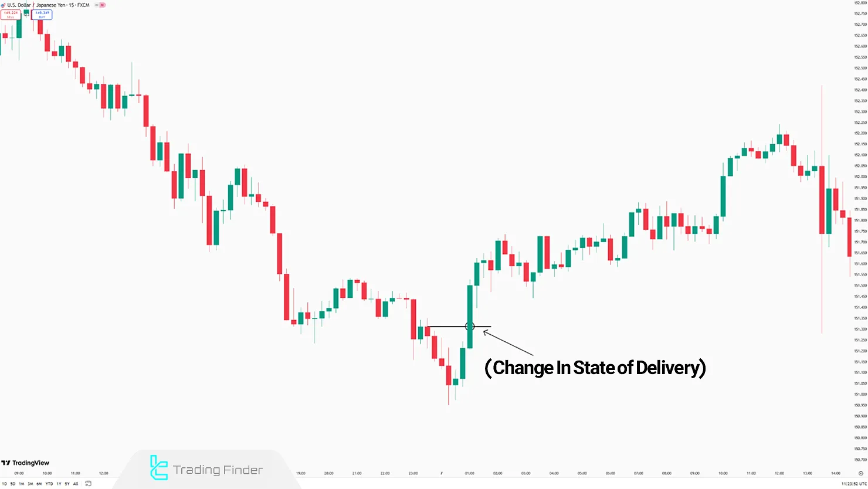Select the screenshot/adjust icon beside the All button
This screenshot has width=868, height=489.
[x=87, y=484]
